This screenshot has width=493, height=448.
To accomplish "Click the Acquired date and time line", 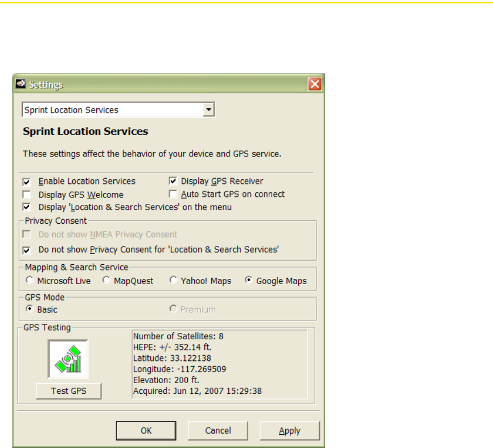I will [x=198, y=391].
